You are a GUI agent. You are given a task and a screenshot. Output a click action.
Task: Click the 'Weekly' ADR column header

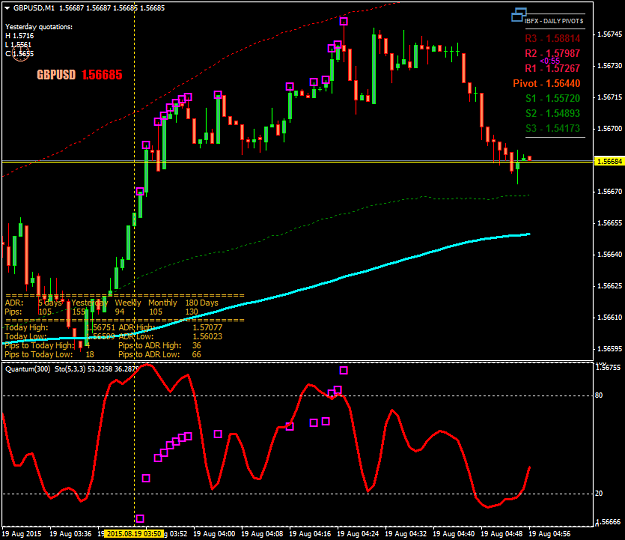(x=128, y=303)
